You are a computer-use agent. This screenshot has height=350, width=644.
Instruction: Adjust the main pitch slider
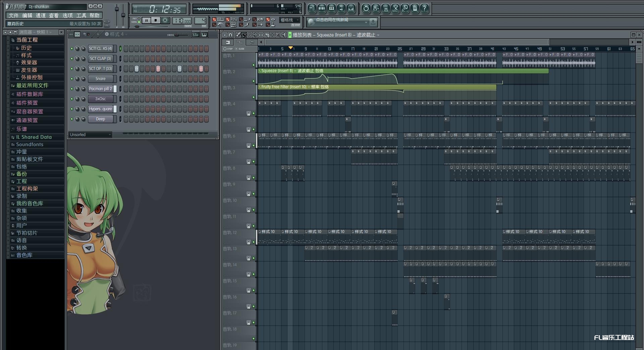(123, 15)
